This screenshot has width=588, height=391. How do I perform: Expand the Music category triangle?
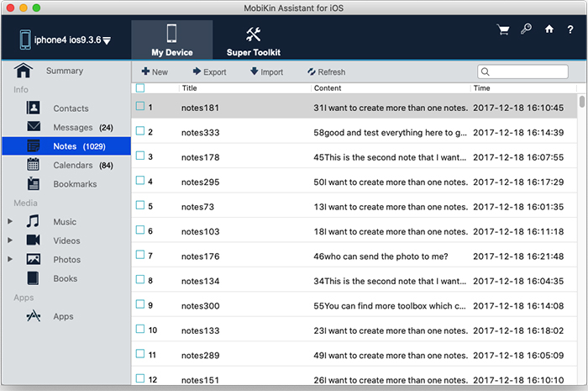[x=10, y=221]
